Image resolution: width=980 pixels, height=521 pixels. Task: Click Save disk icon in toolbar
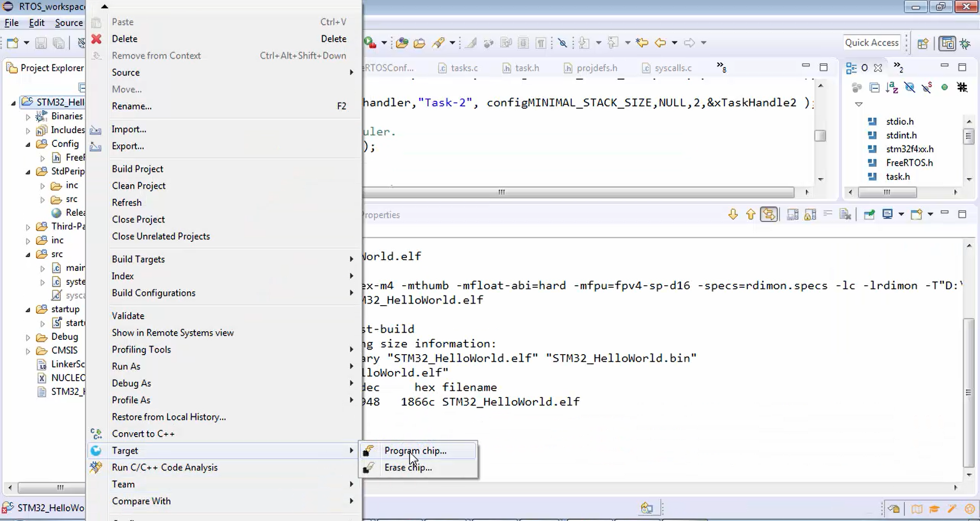(x=41, y=43)
